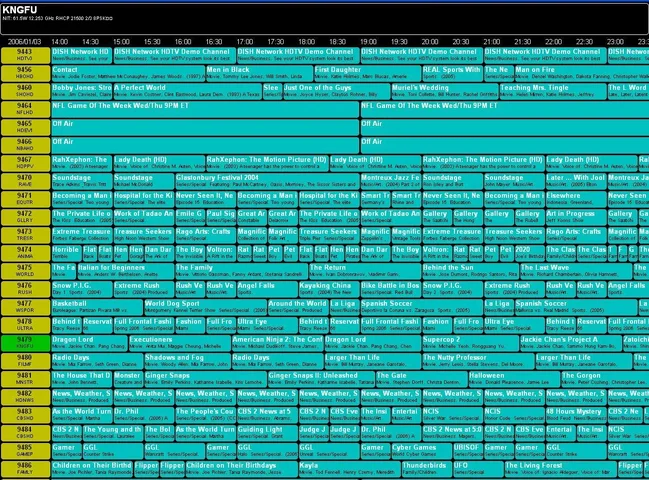The image size is (649, 480).
Task: Select channel 9466 NBAHD
Action: pos(25,145)
